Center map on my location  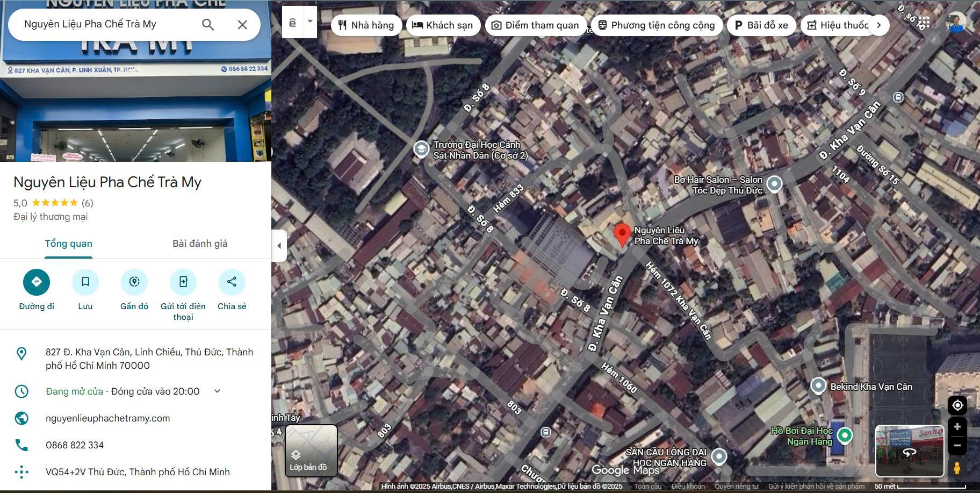point(957,405)
